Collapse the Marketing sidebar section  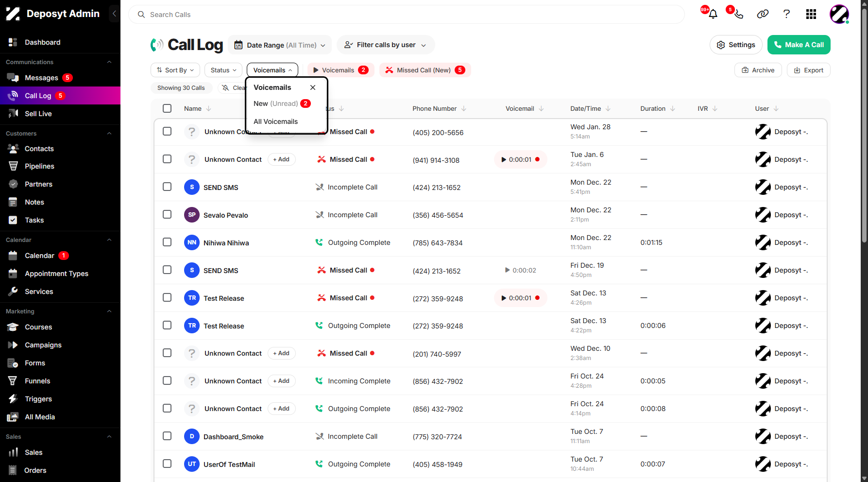109,311
